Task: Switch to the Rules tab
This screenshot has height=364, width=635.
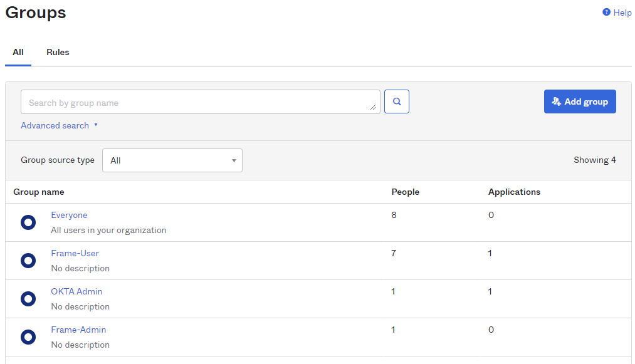Action: point(58,53)
